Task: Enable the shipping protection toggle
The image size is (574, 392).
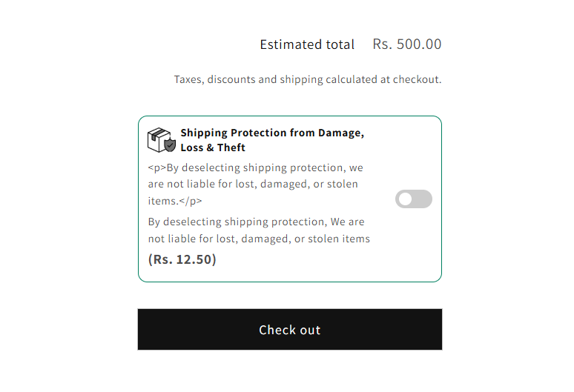Action: pos(414,199)
